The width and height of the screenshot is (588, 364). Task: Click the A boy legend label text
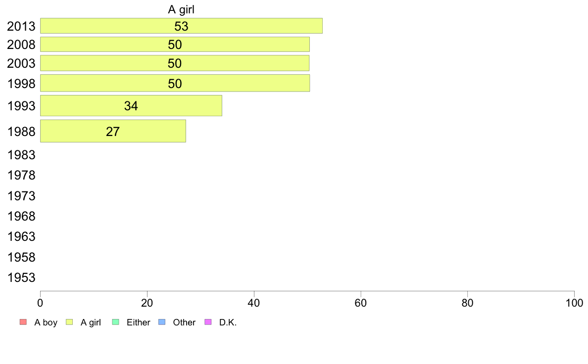[46, 322]
